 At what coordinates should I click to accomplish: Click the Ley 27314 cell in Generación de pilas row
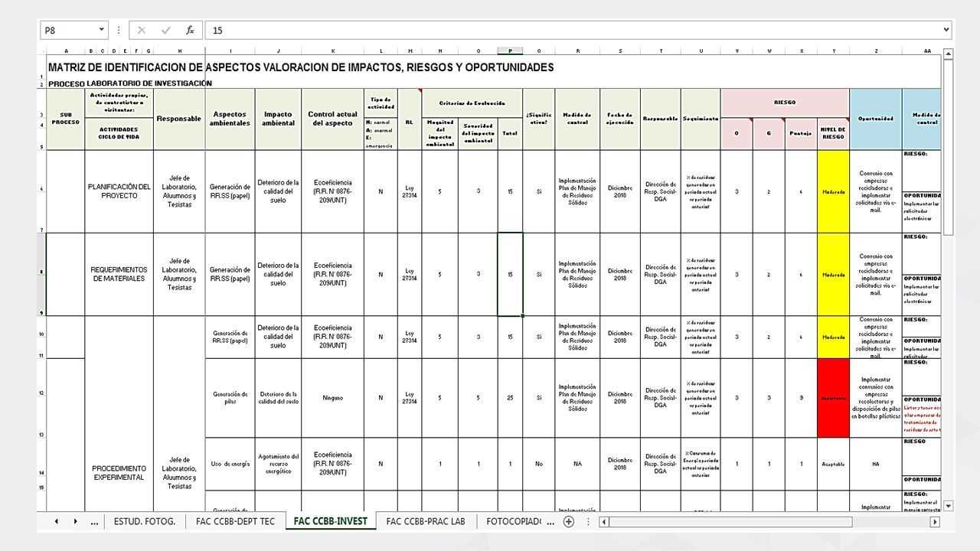[x=410, y=398]
